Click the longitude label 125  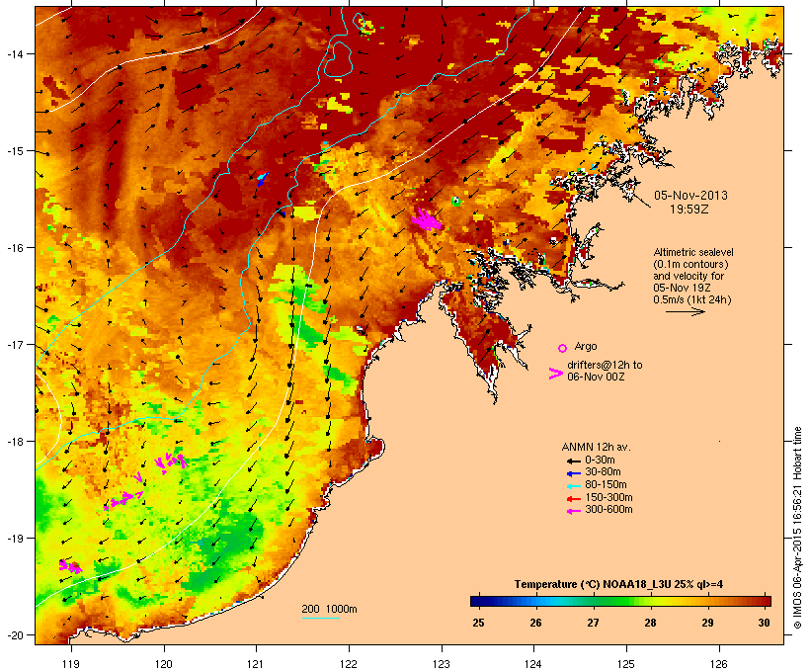[x=626, y=664]
